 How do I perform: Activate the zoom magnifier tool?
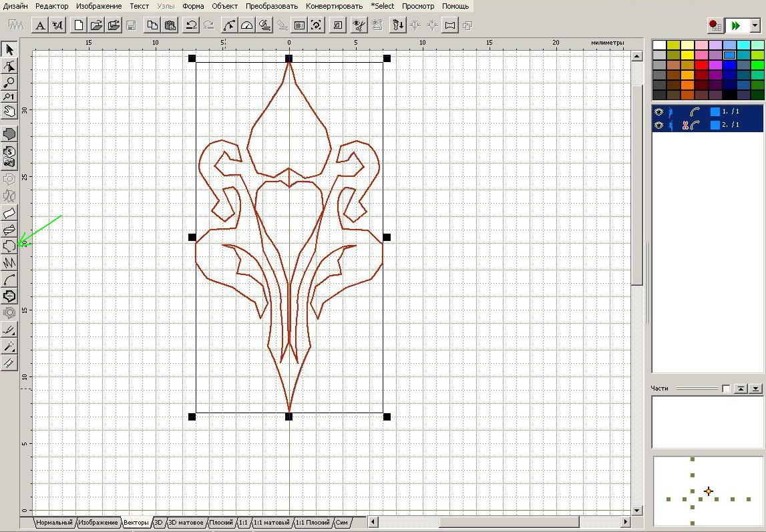[x=9, y=82]
